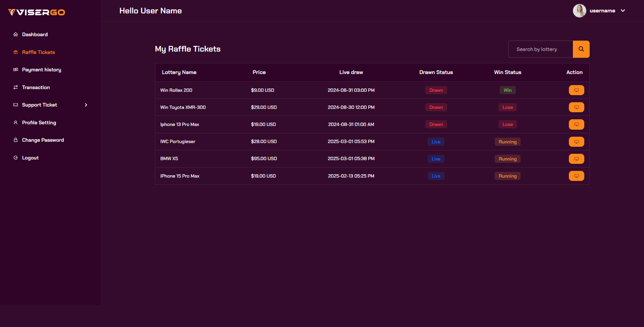Screen dimensions: 644x327
Task: Click the Iphone 13 Pro Max lottery name
Action: click(180, 124)
